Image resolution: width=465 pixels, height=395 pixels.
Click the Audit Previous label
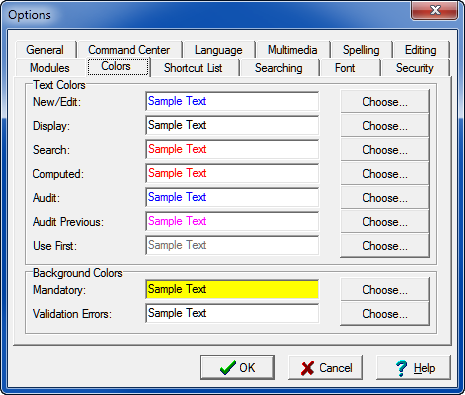pyautogui.click(x=68, y=222)
